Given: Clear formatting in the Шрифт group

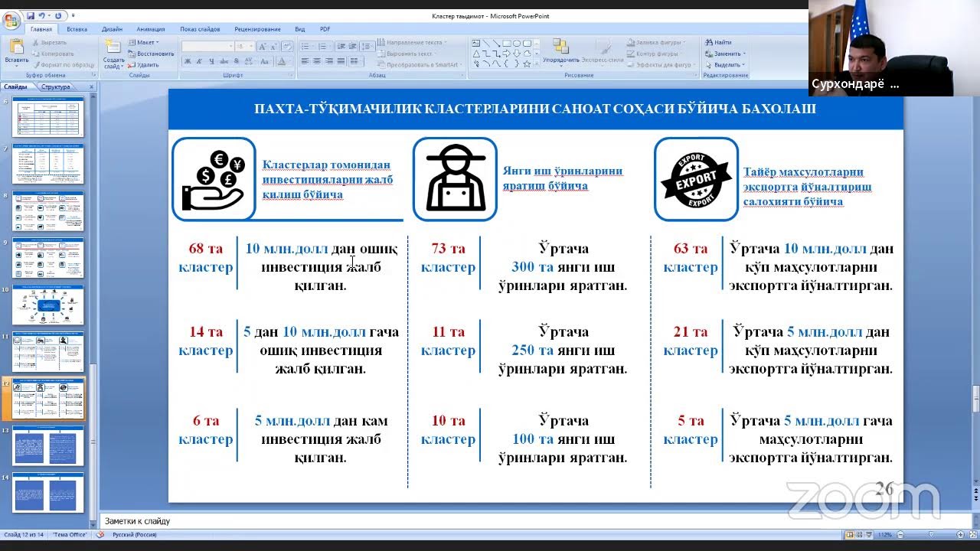Looking at the screenshot, I should point(286,47).
